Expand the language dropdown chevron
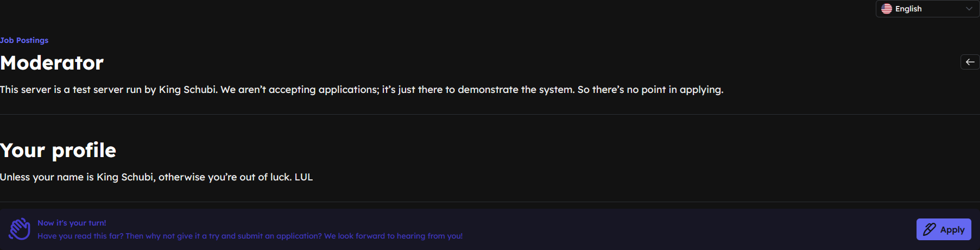The width and height of the screenshot is (980, 250). click(x=969, y=9)
